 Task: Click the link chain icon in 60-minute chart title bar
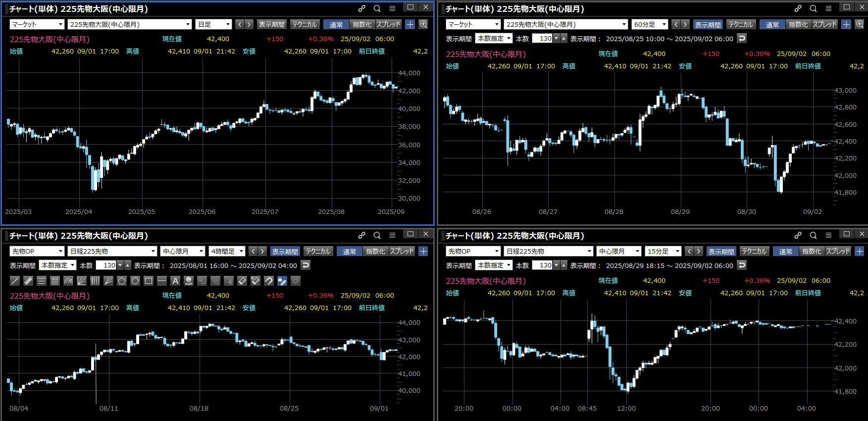[798, 8]
